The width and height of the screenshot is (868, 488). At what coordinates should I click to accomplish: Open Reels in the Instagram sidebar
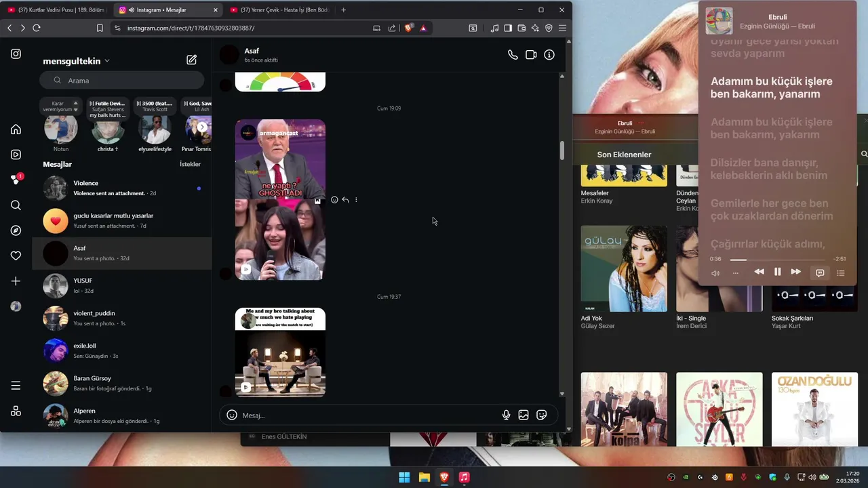coord(16,155)
